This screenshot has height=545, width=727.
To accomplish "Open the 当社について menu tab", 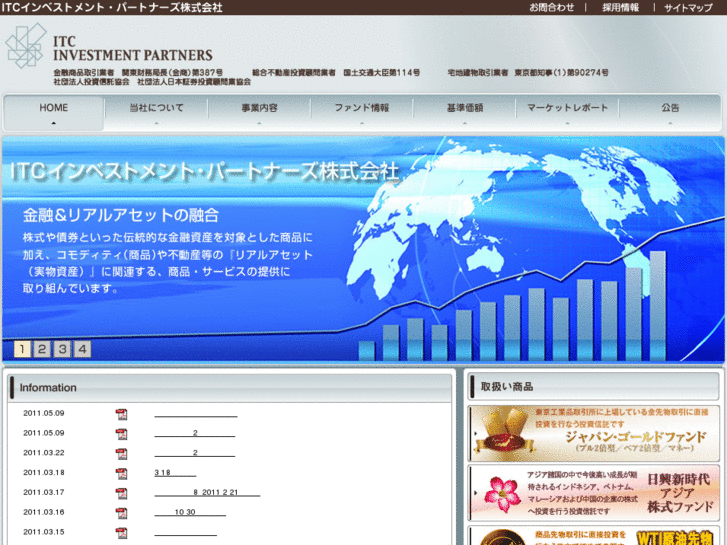I will coord(156,113).
